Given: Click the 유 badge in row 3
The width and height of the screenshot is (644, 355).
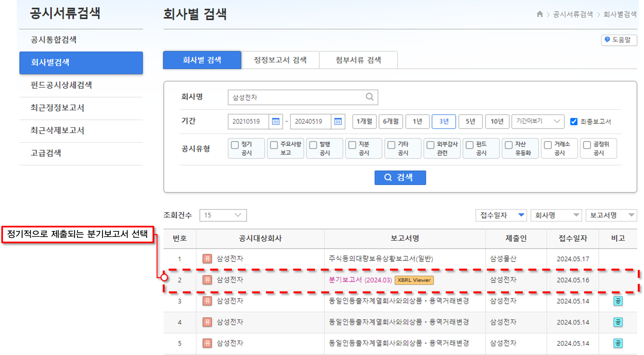Looking at the screenshot, I should coord(207,301).
